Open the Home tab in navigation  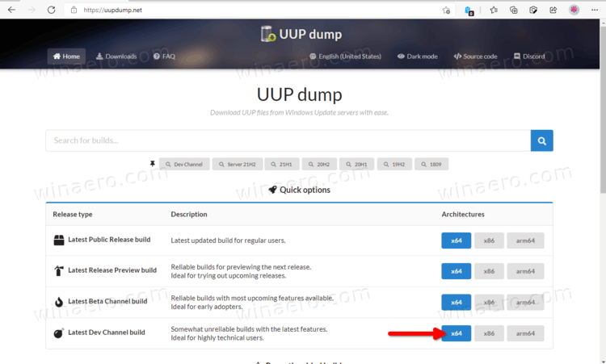click(66, 56)
